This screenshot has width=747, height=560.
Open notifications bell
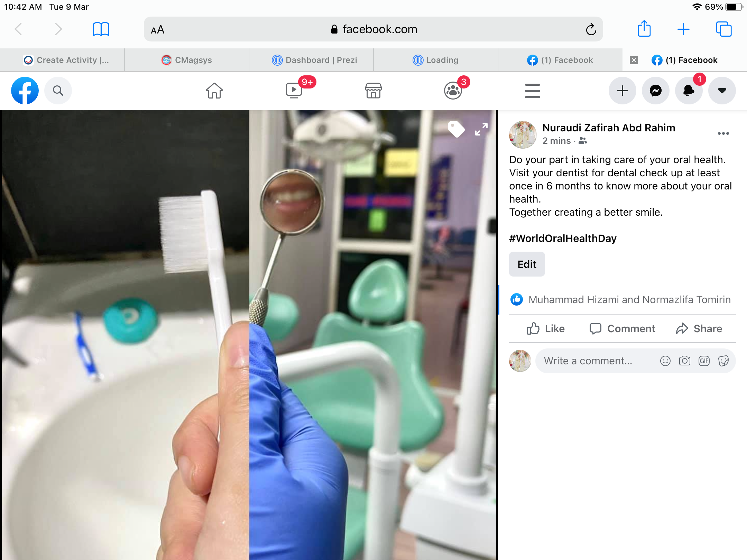pos(689,91)
